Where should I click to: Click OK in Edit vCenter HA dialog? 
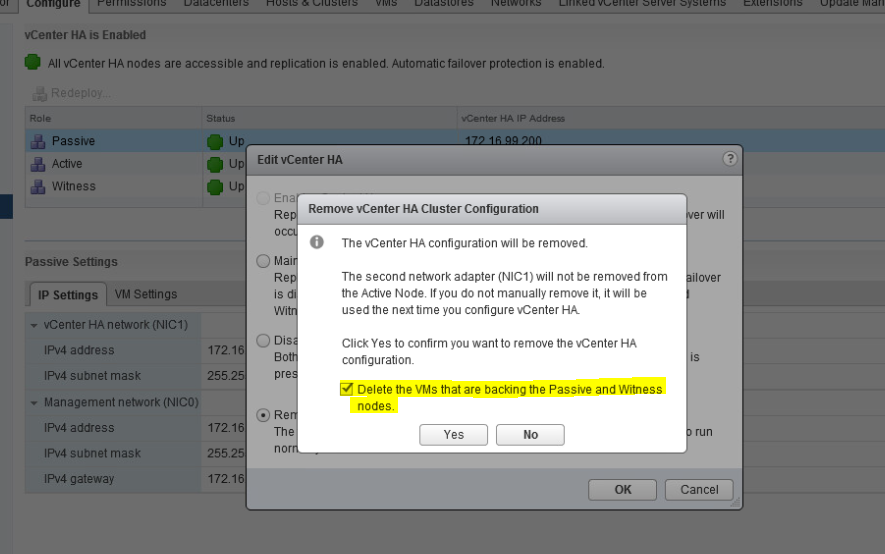623,489
